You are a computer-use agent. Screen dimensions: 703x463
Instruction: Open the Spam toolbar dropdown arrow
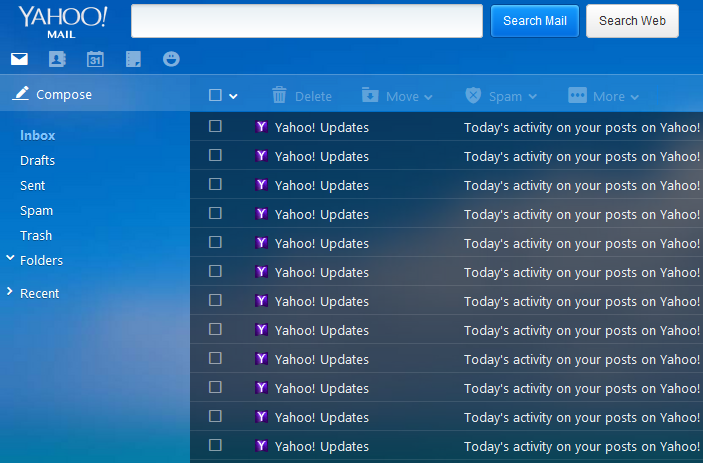click(x=533, y=96)
